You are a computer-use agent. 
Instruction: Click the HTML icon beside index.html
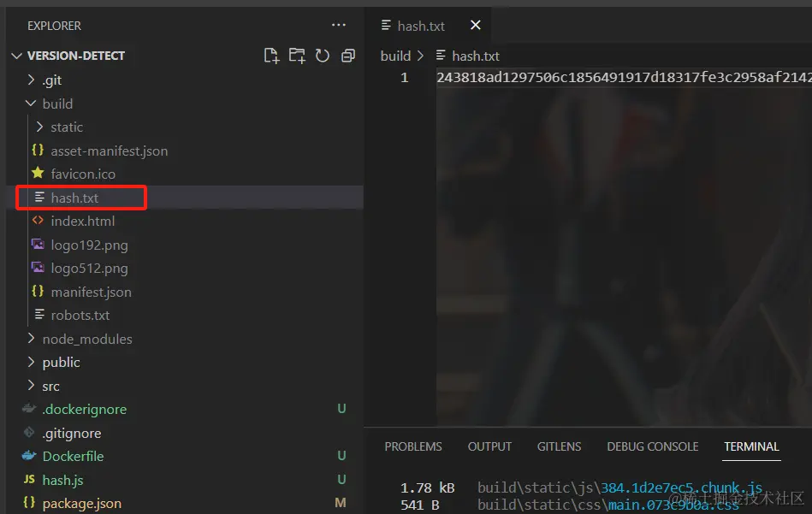pos(38,221)
